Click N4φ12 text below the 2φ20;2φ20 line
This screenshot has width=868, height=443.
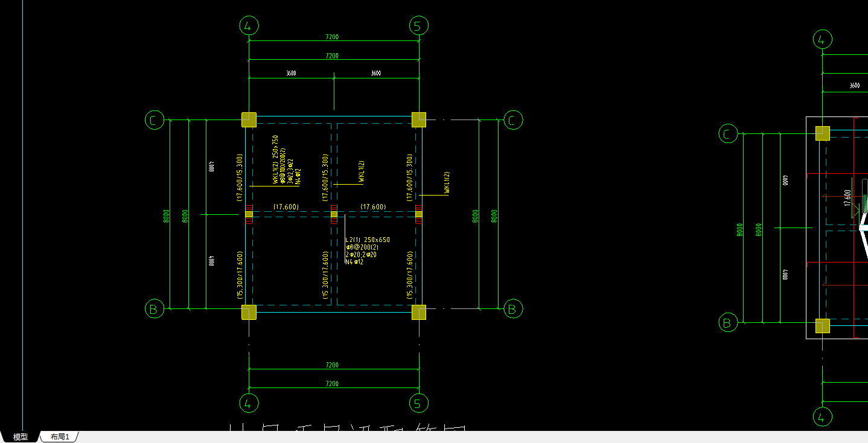point(354,262)
